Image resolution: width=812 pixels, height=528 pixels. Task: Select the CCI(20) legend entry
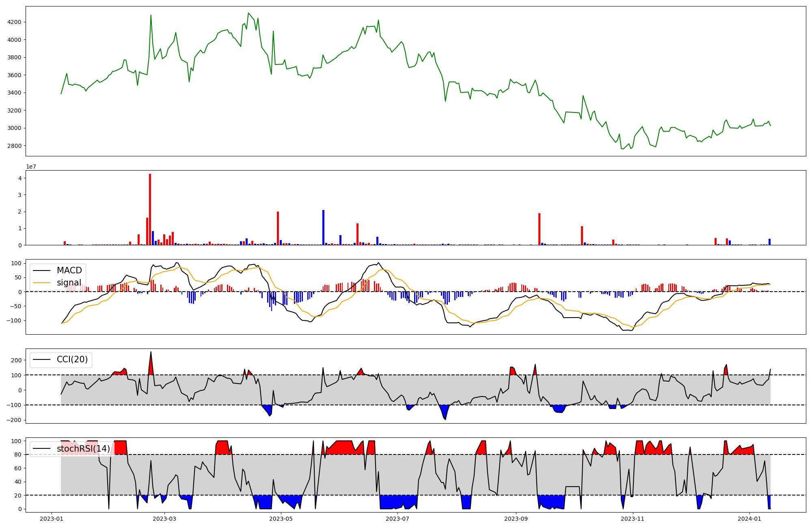click(x=72, y=359)
